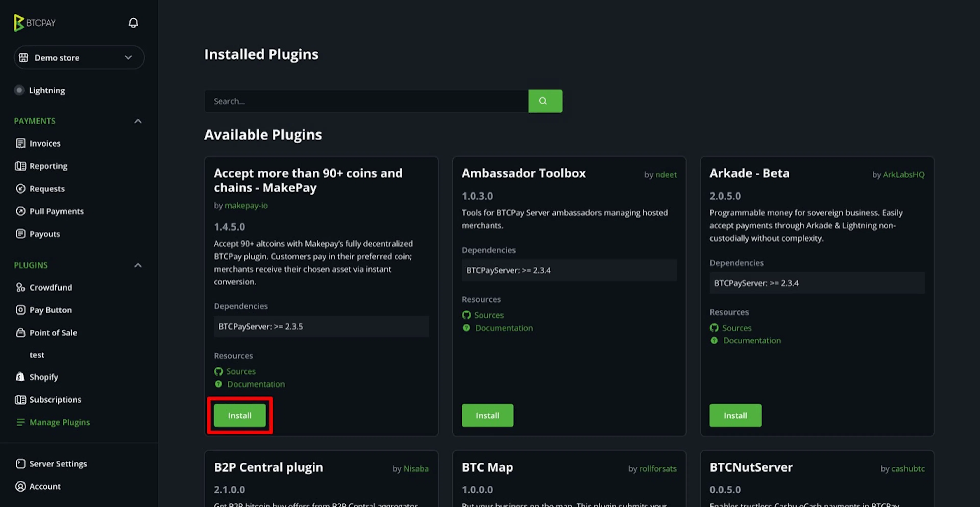Click question icon beside Ambassador Documentation
The height and width of the screenshot is (507, 980).
(466, 328)
